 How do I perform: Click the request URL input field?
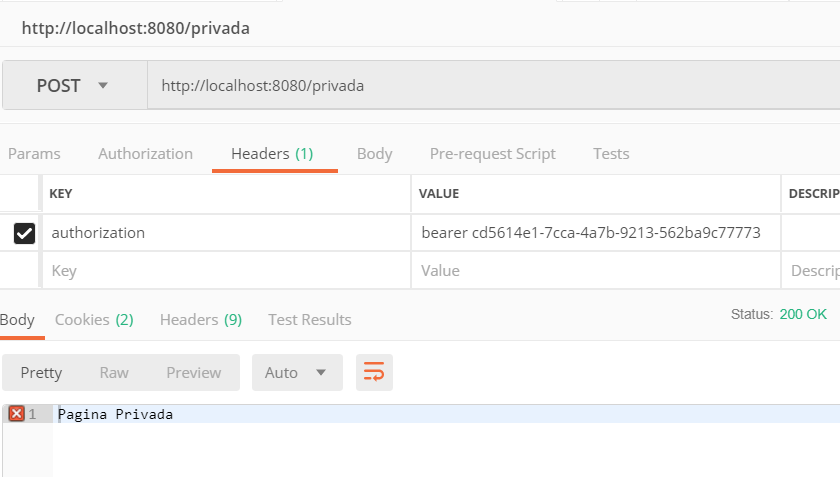tap(490, 86)
